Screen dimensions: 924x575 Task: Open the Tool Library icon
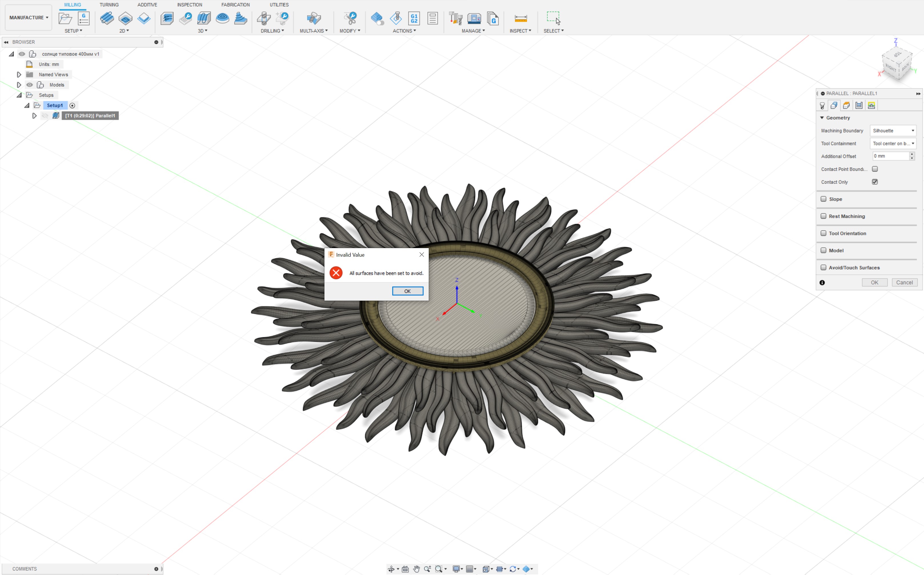455,18
